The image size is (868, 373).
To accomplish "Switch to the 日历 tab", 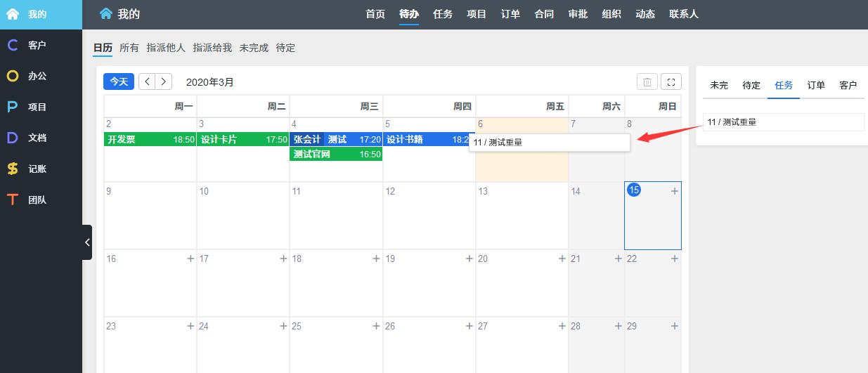I will [x=103, y=48].
